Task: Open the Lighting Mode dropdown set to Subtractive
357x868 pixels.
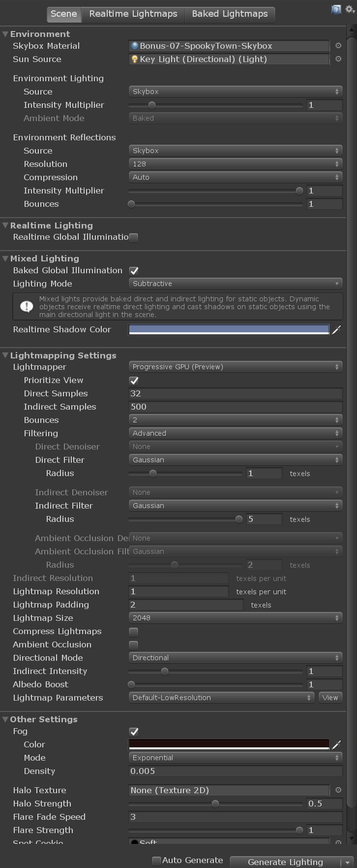Action: (235, 284)
